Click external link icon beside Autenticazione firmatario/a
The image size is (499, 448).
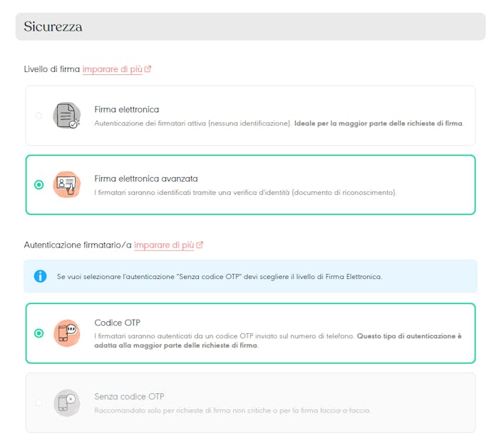pyautogui.click(x=200, y=245)
